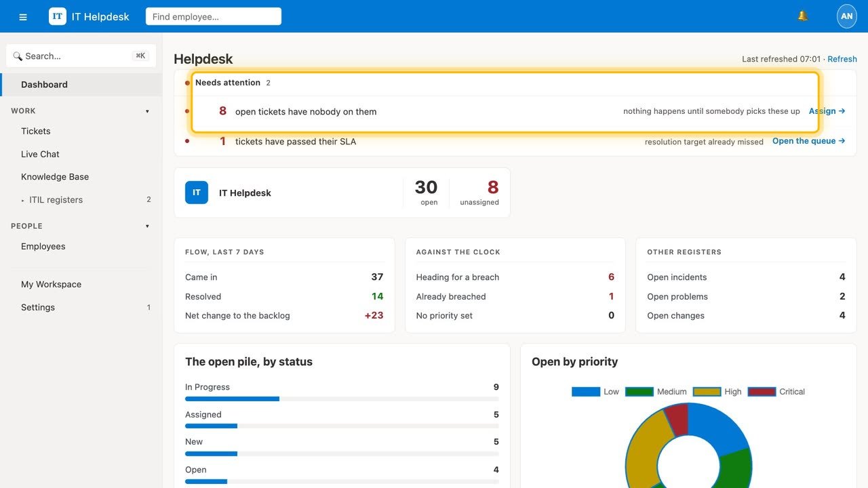
Task: Click the 'Net change to the backlog' row
Action: tap(284, 316)
